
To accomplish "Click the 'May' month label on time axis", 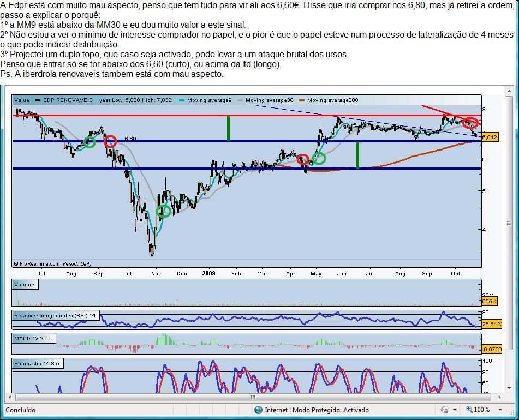I will (x=316, y=273).
